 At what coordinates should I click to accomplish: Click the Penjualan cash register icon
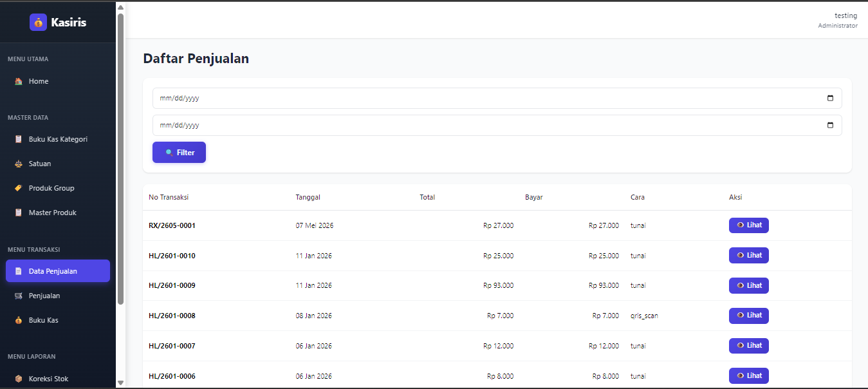click(x=19, y=296)
